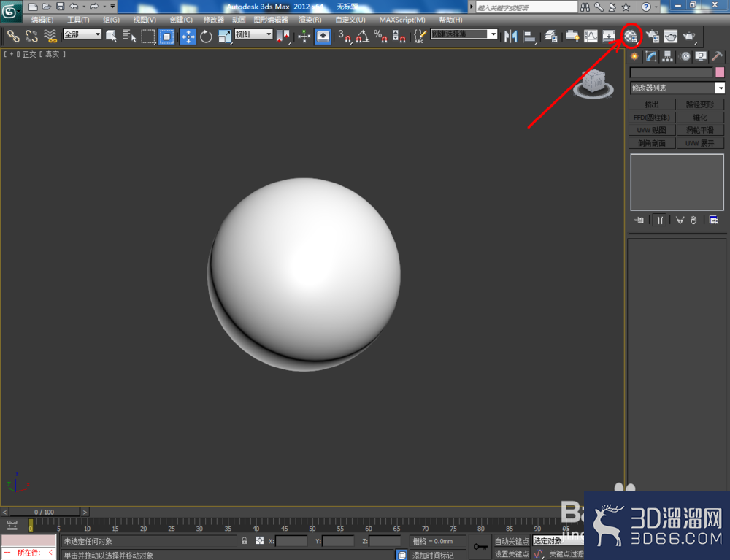Activate Select and Scale tool
Viewport: 730px width, 560px height.
(x=225, y=36)
